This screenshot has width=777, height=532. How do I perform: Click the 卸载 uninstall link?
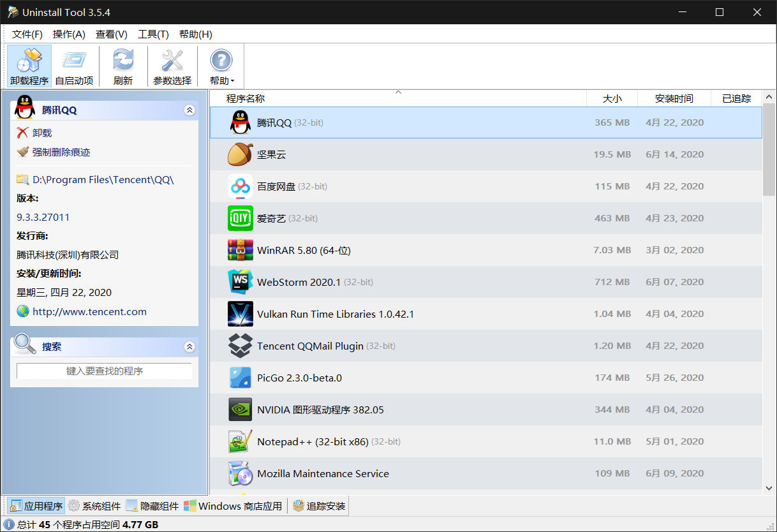[42, 133]
